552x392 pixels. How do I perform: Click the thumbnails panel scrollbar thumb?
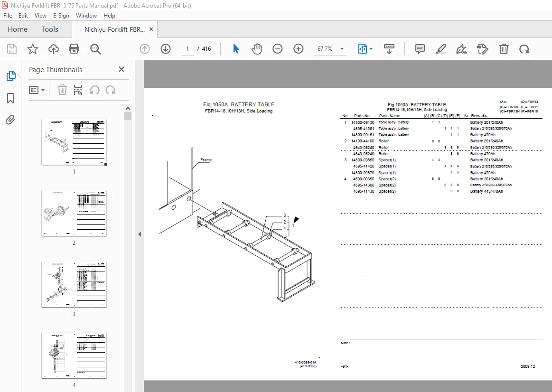coord(128,116)
